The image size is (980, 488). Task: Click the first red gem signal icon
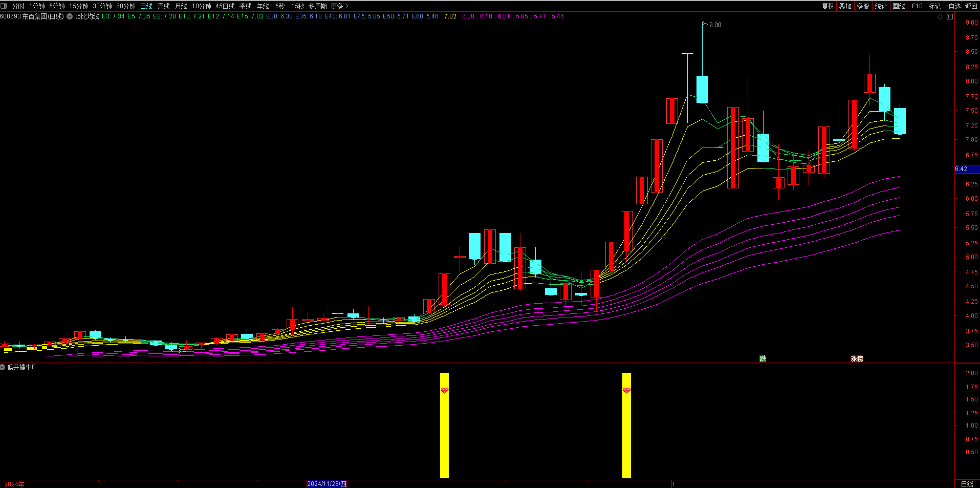tap(445, 391)
